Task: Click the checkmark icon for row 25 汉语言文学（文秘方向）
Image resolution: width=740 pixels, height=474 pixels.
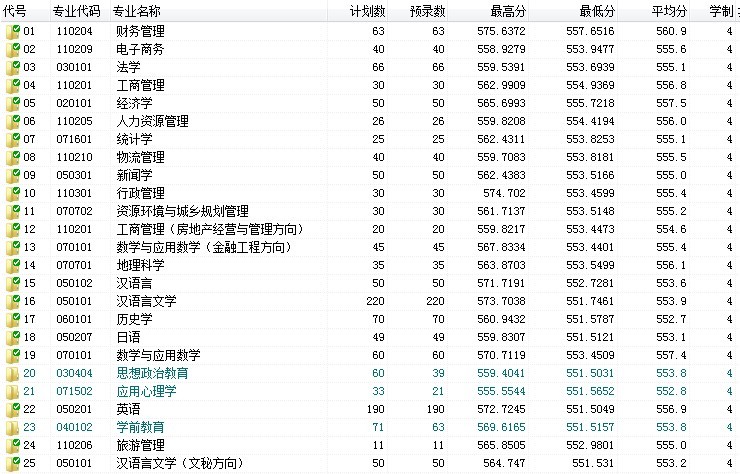Action: click(x=13, y=463)
